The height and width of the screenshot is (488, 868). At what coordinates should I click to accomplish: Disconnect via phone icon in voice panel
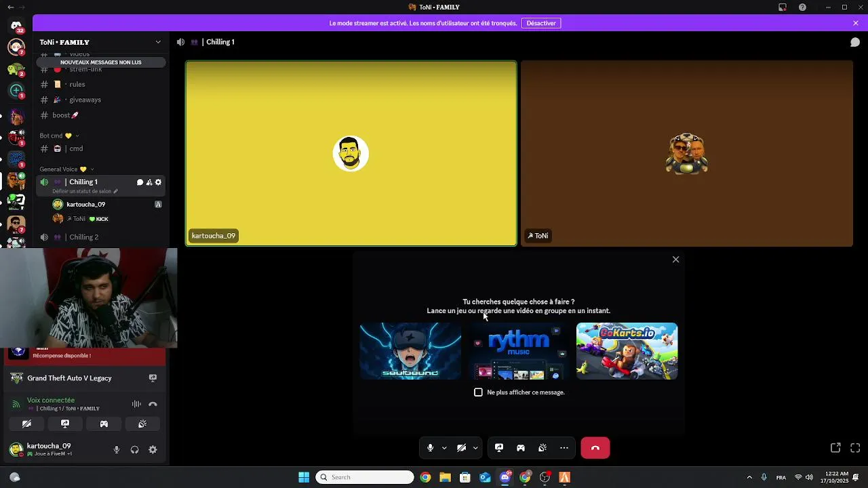tap(153, 404)
